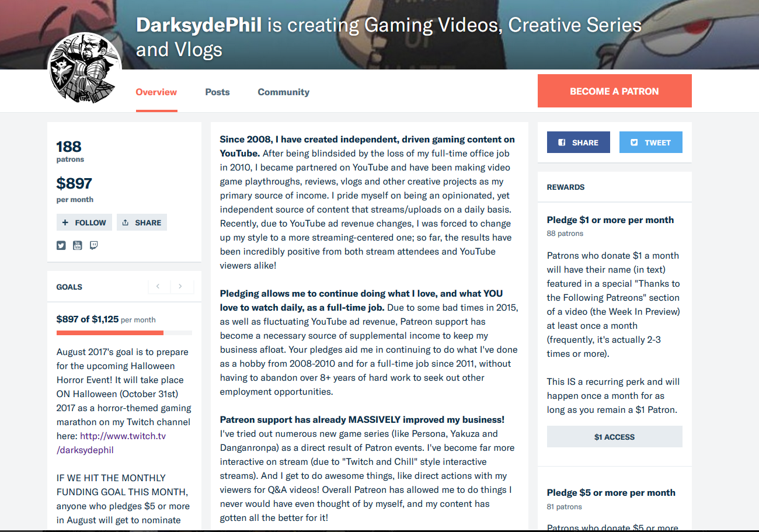Click the GOALS panel heading
The image size is (759, 532).
pos(69,287)
